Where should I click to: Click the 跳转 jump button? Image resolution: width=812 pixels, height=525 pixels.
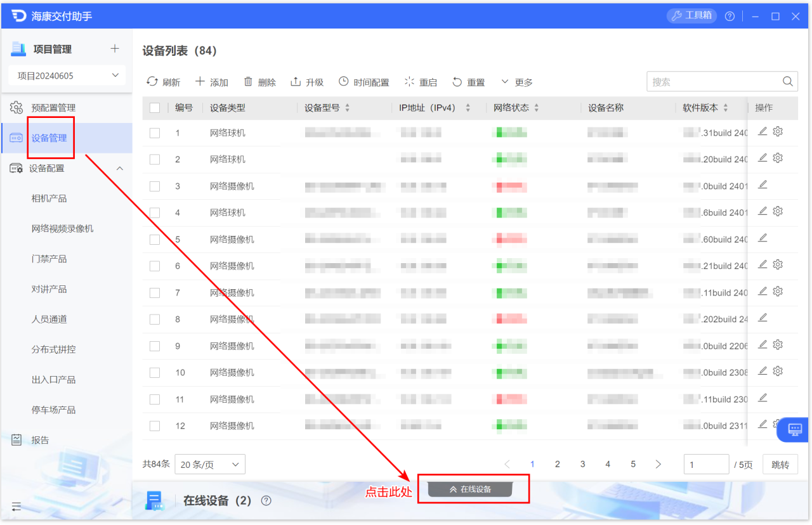pos(780,464)
